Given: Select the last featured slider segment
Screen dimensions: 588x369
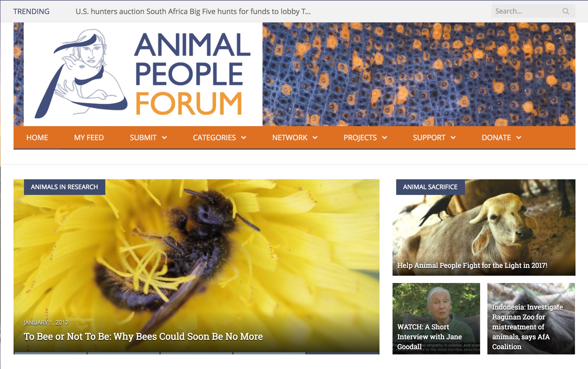Looking at the screenshot, I should (x=342, y=353).
